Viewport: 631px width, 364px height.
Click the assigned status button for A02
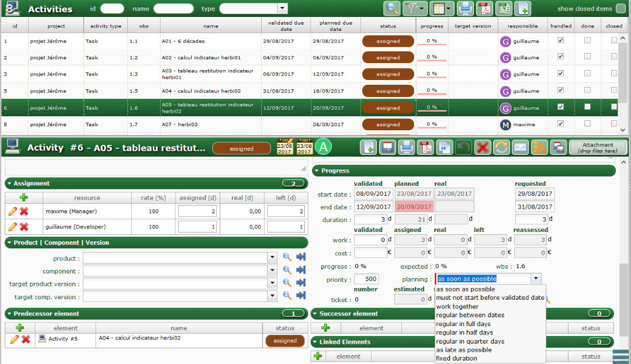(388, 58)
